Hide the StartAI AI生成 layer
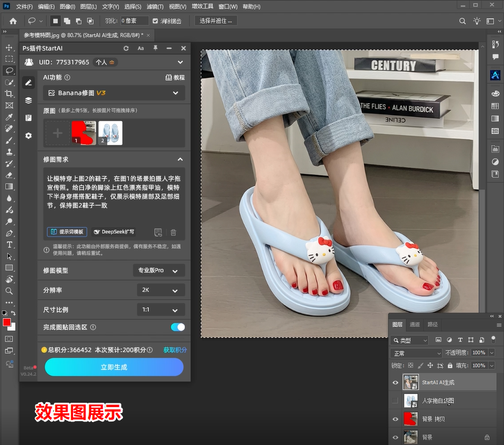Image resolution: width=504 pixels, height=445 pixels. pyautogui.click(x=395, y=382)
